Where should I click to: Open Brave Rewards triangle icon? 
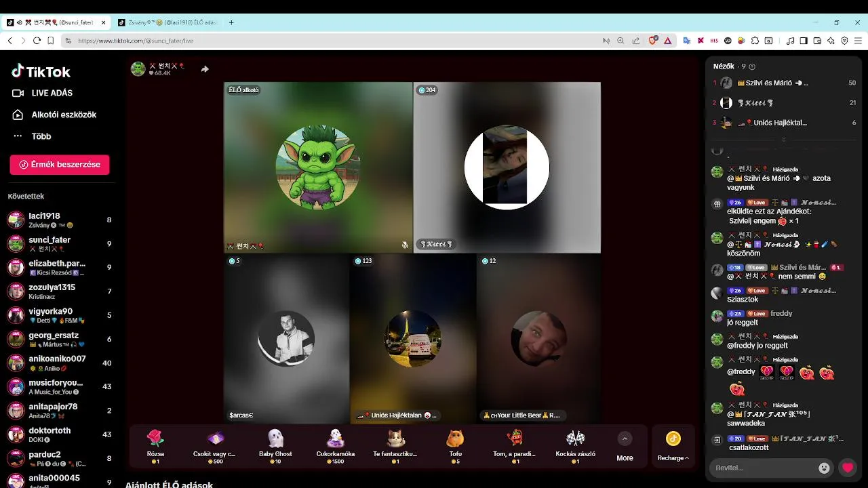[667, 41]
